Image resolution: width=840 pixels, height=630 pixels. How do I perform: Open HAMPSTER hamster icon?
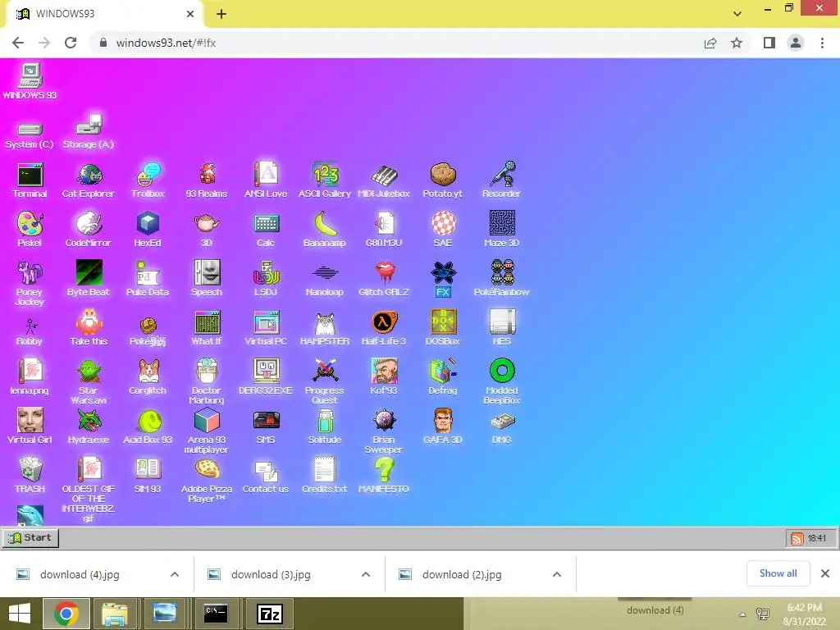(x=325, y=328)
